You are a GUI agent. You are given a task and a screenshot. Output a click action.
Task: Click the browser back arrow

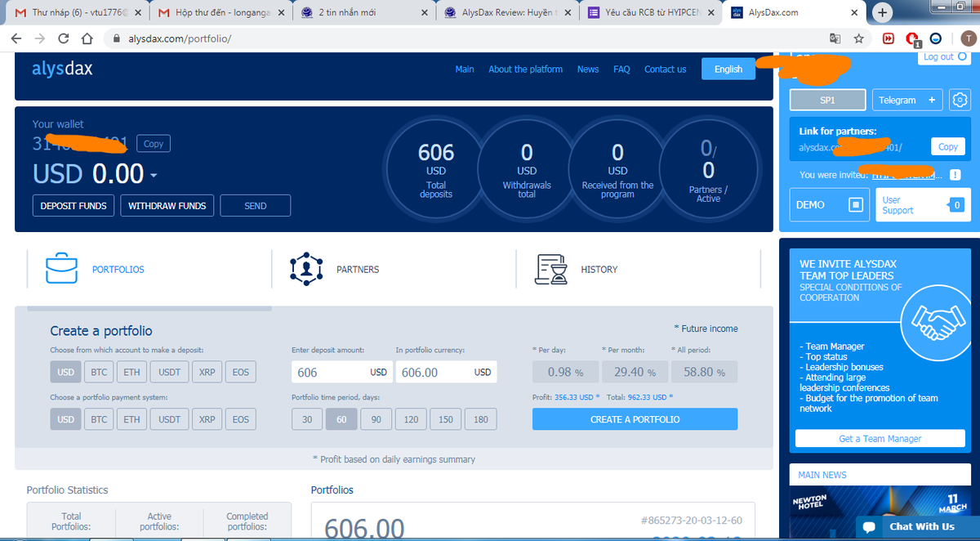17,38
